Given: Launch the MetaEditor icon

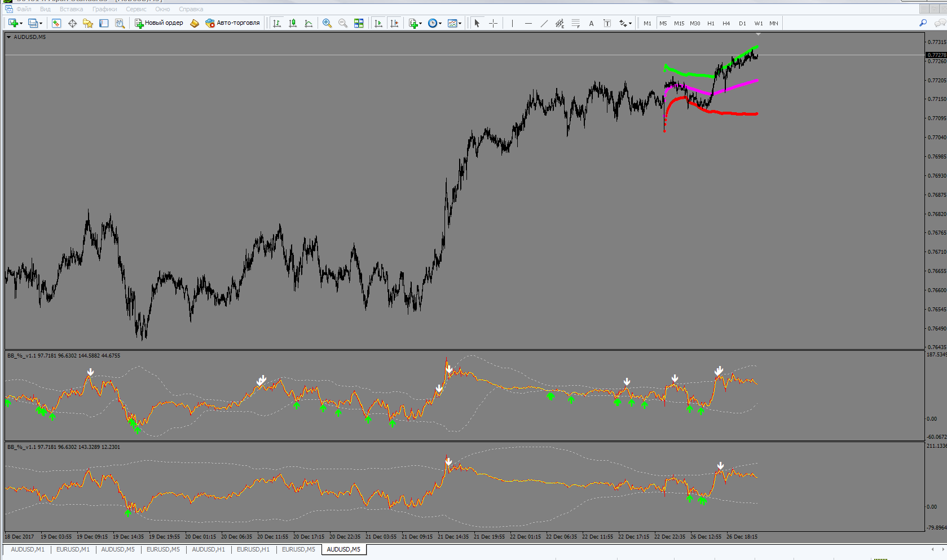Looking at the screenshot, I should coord(195,23).
